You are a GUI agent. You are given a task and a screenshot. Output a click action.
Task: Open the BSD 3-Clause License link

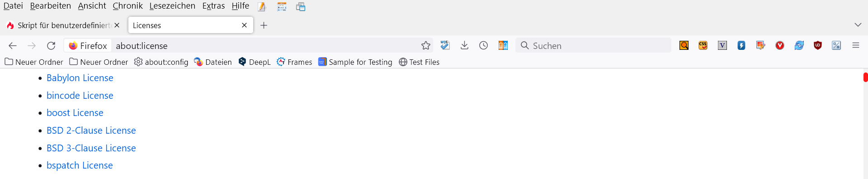[x=91, y=148]
